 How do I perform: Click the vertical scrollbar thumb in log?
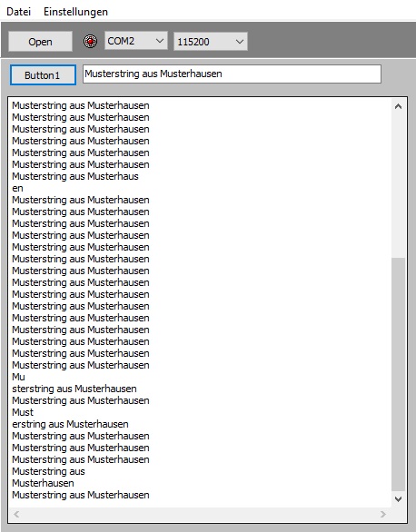pos(399,375)
